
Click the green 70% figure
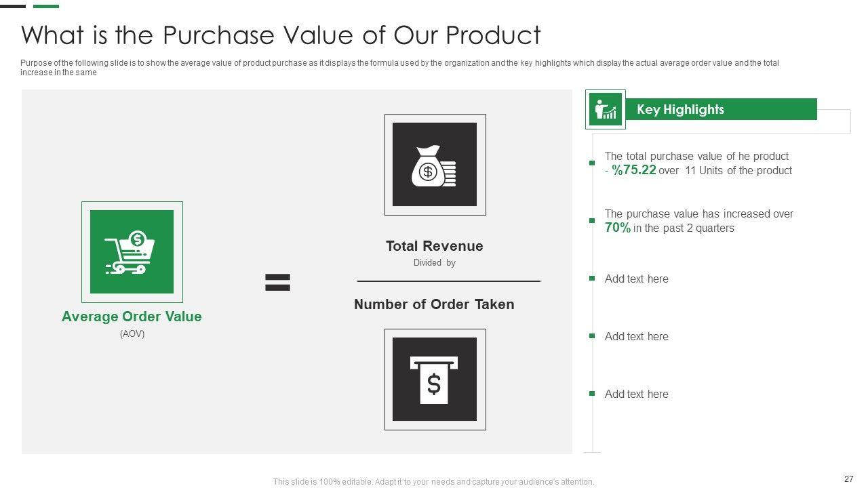[618, 228]
